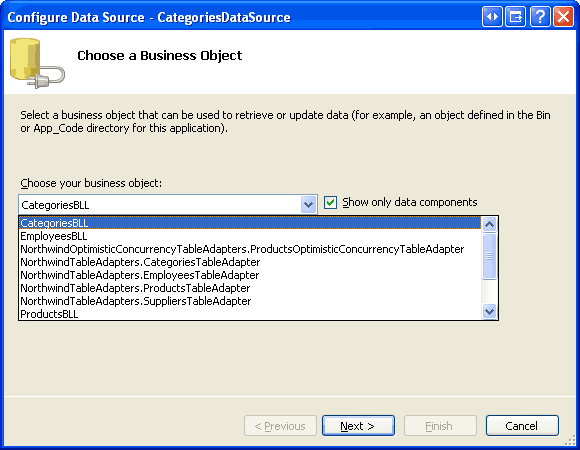Click the list scroll down arrow
Screen dimensions: 580x450
489,311
